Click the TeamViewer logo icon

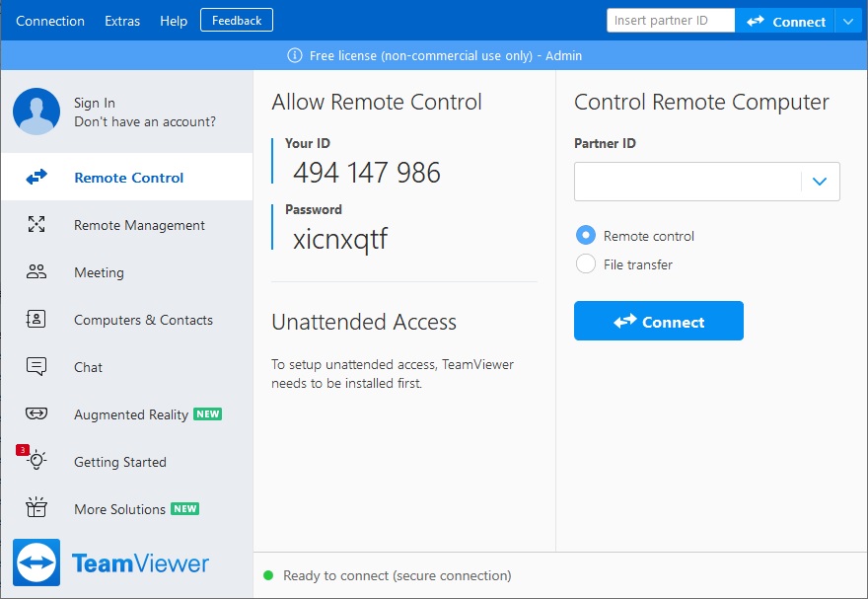click(36, 562)
